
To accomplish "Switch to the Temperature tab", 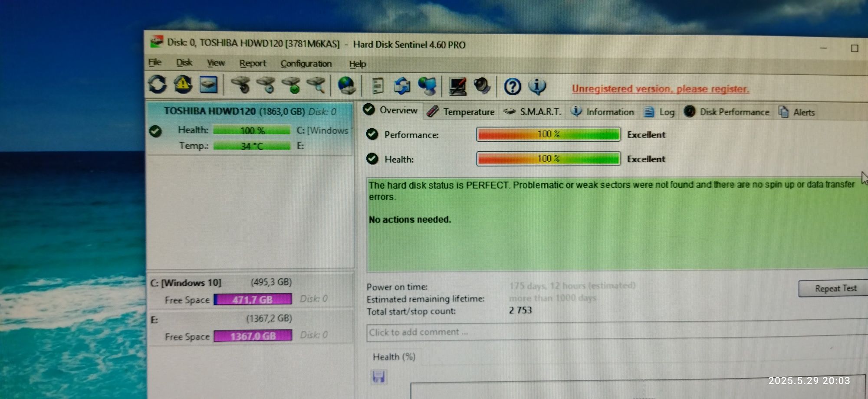I will (461, 111).
